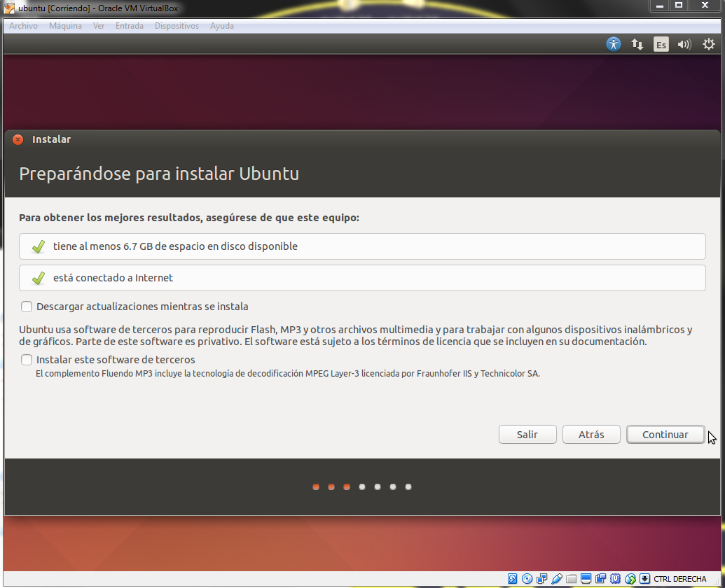
Task: Click the optical disc icon in status bar
Action: [x=527, y=578]
